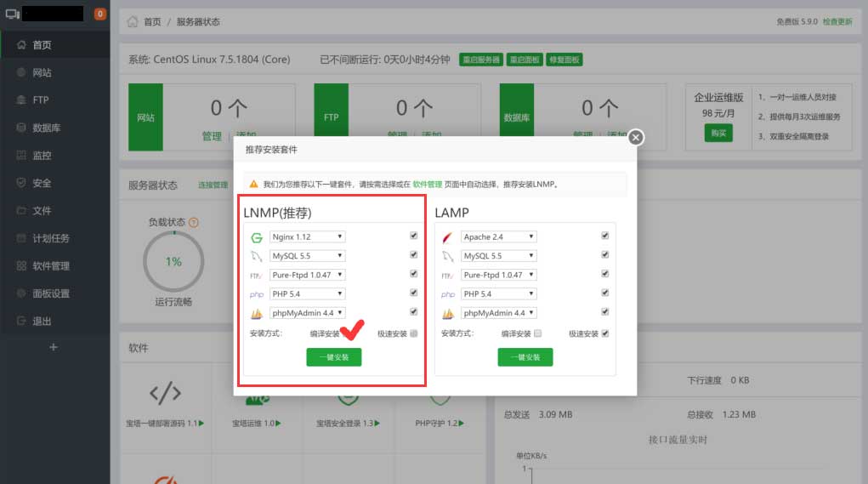The height and width of the screenshot is (484, 868).
Task: Open the PHP守护 1.2 software entry
Action: (440, 423)
